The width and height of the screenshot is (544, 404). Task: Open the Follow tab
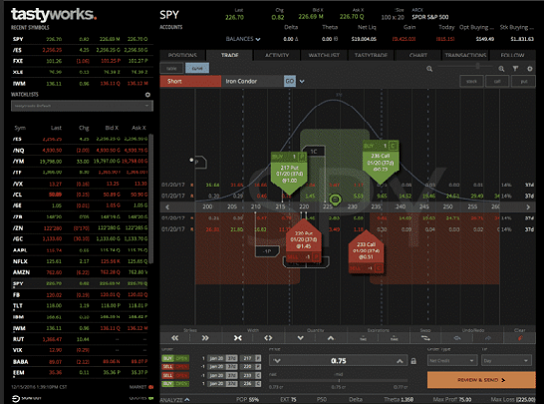coord(512,55)
